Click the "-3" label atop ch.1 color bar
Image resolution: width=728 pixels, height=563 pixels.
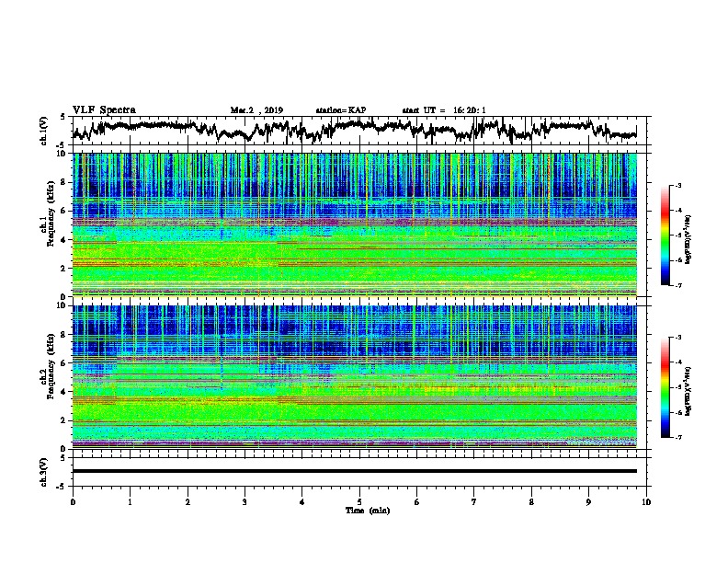coord(678,186)
